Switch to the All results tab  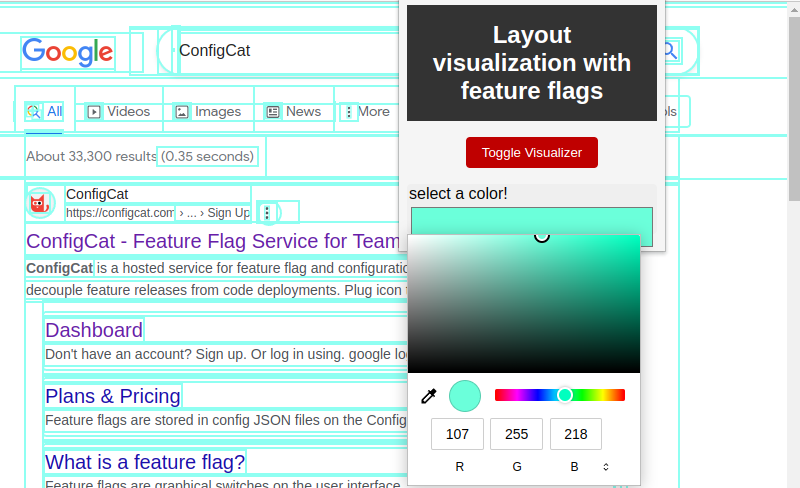point(44,112)
